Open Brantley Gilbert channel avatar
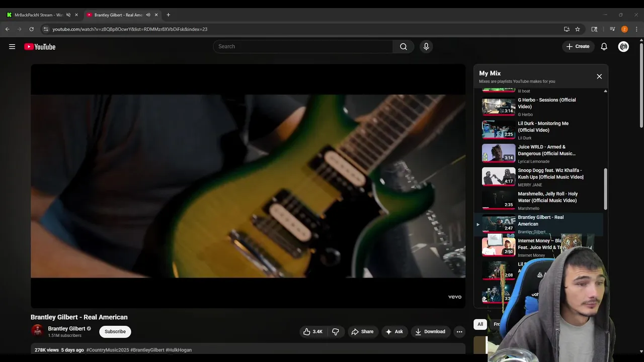This screenshot has width=644, height=362. (37, 331)
